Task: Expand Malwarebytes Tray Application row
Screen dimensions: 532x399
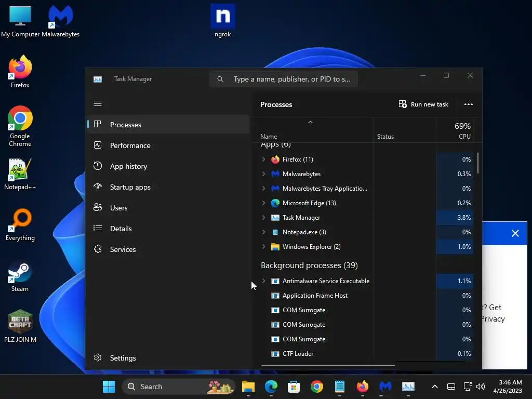Action: coord(263,188)
